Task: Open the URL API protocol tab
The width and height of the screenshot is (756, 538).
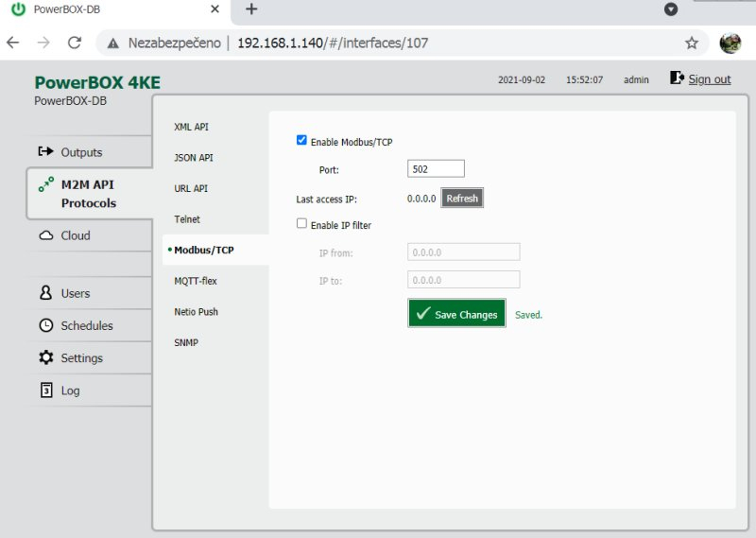Action: tap(191, 189)
